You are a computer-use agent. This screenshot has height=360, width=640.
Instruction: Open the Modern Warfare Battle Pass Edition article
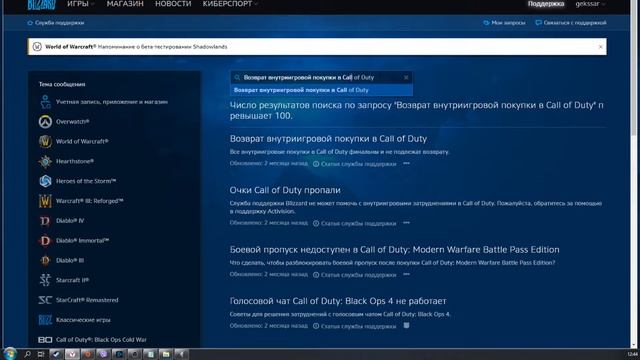click(394, 249)
